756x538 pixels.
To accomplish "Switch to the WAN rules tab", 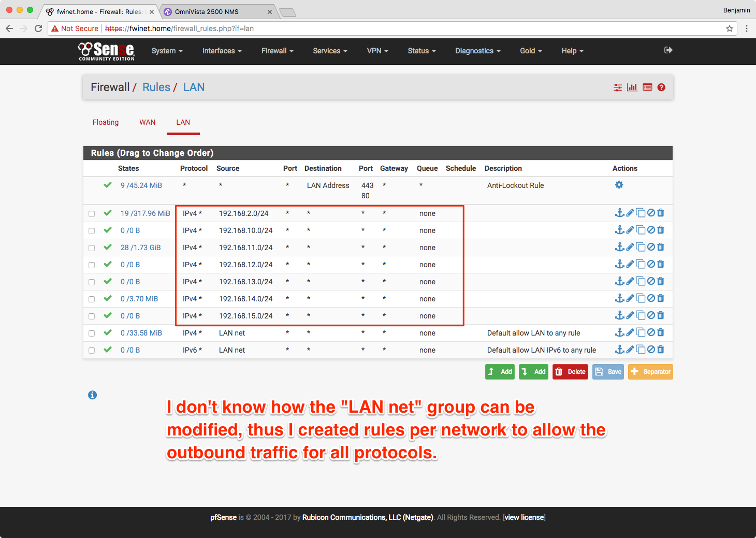I will point(147,122).
